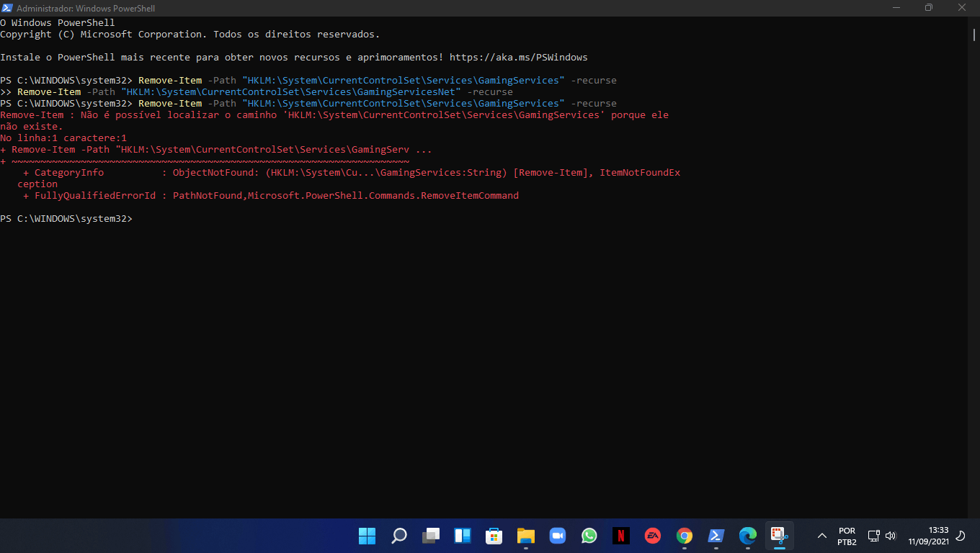Open notification center moon icon
This screenshot has width=980, height=553.
click(961, 536)
